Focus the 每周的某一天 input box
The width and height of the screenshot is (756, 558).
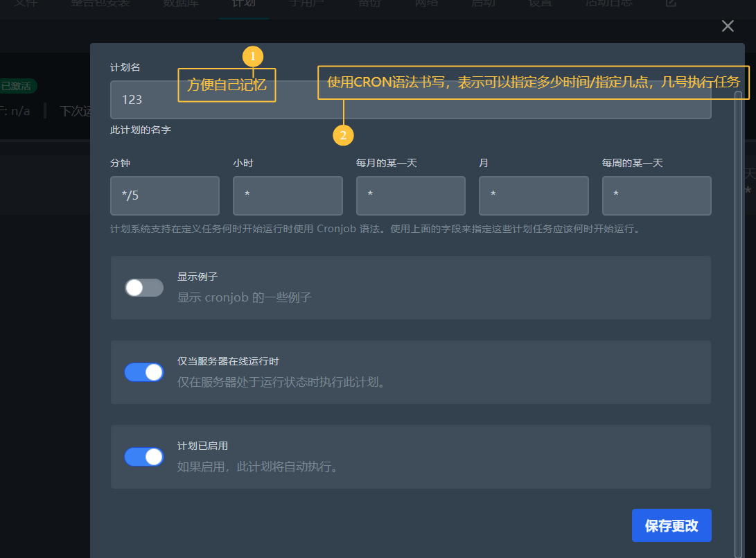point(656,195)
